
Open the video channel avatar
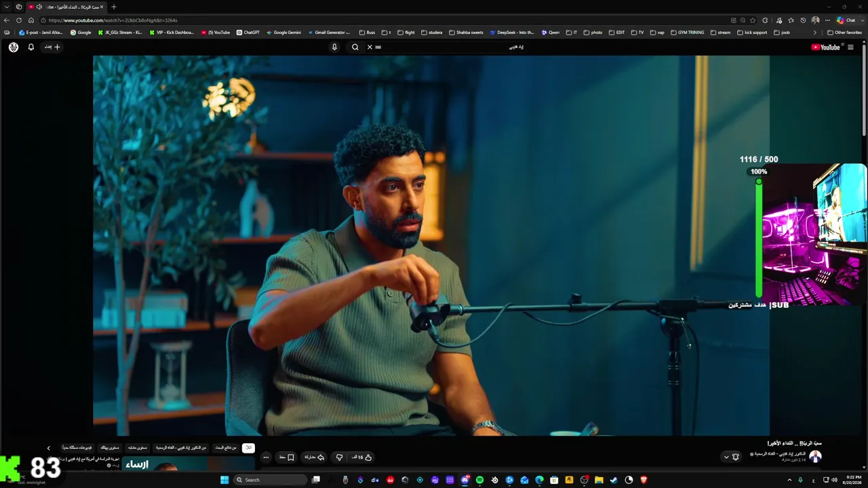(816, 457)
